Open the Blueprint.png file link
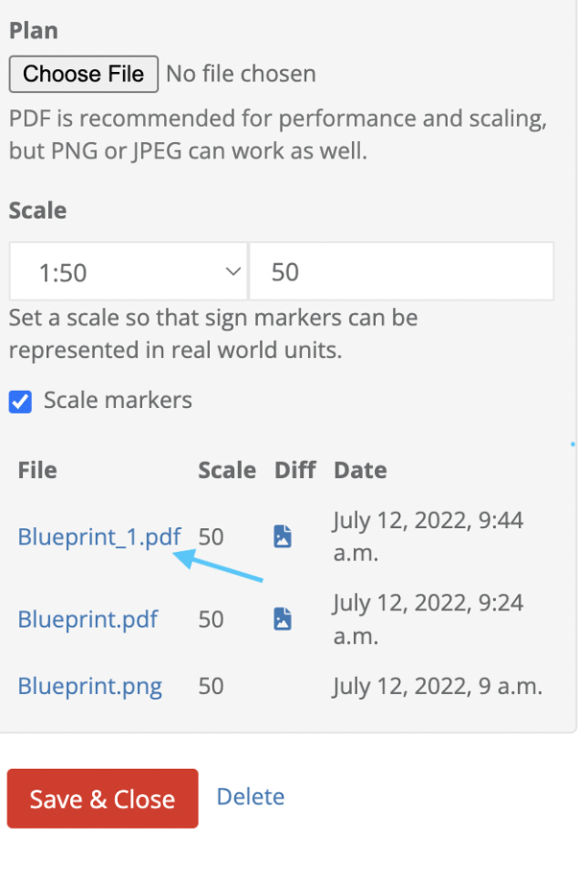The height and width of the screenshot is (888, 588). pyautogui.click(x=89, y=685)
